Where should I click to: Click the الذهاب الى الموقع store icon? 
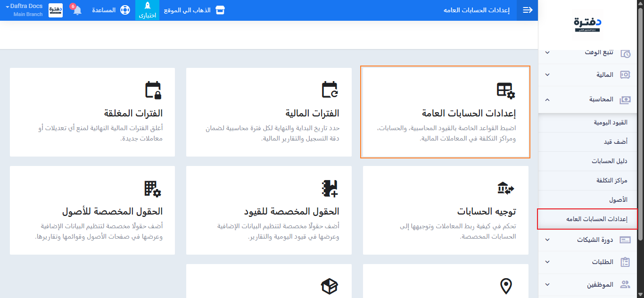click(x=220, y=10)
